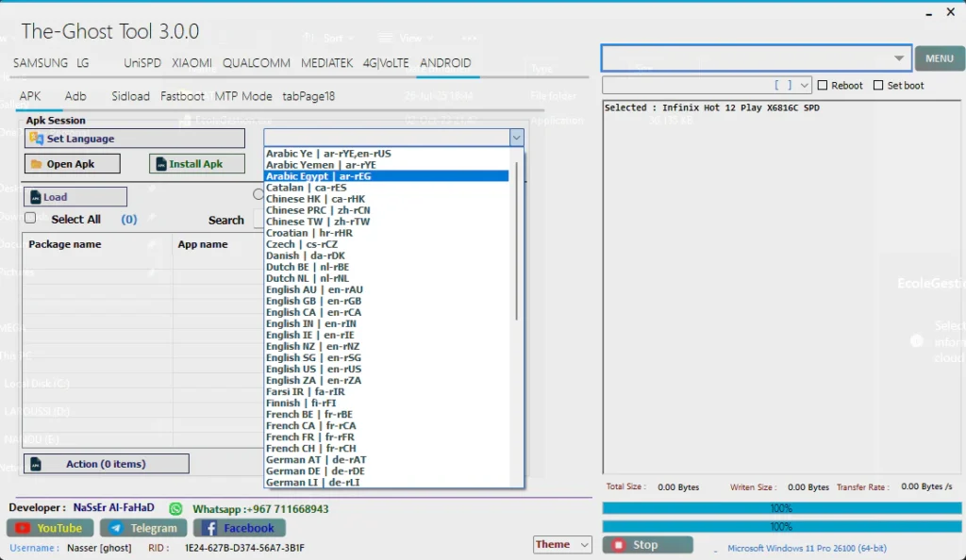Click the Action (0 items) button
The height and width of the screenshot is (560, 966).
106,464
